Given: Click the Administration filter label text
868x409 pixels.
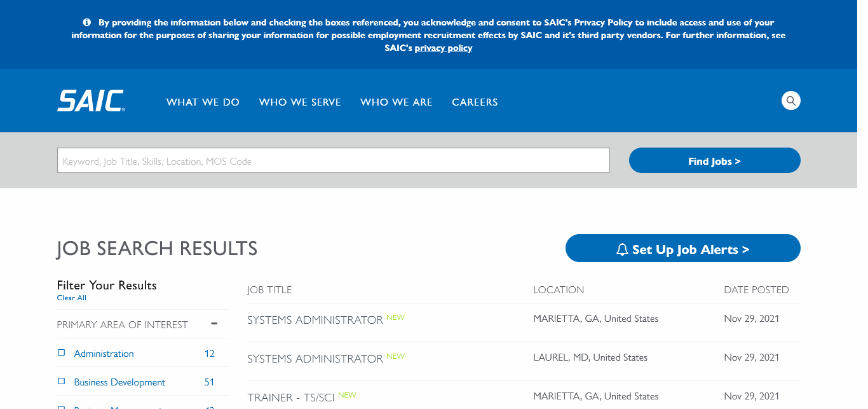Looking at the screenshot, I should point(104,353).
